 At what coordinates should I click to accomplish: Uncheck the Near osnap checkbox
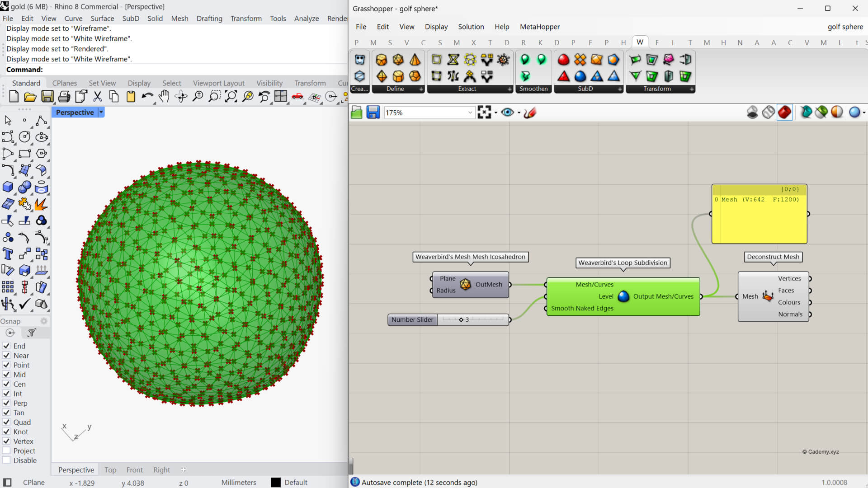(6, 356)
